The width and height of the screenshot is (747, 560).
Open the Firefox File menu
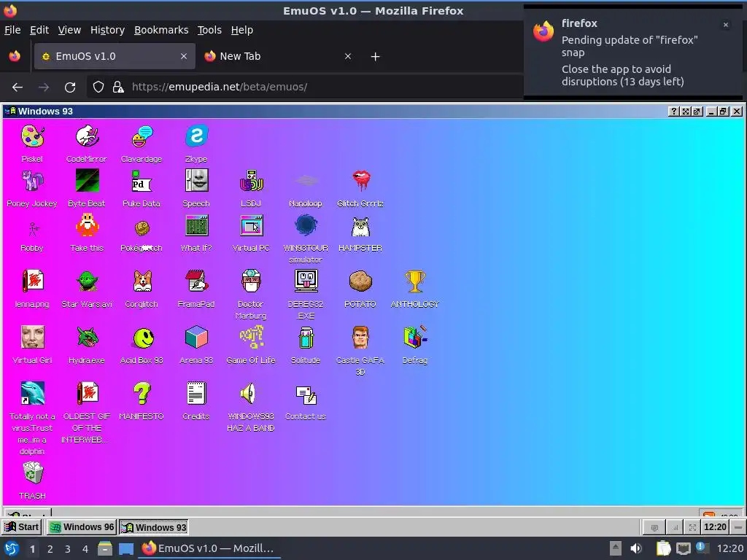(12, 30)
